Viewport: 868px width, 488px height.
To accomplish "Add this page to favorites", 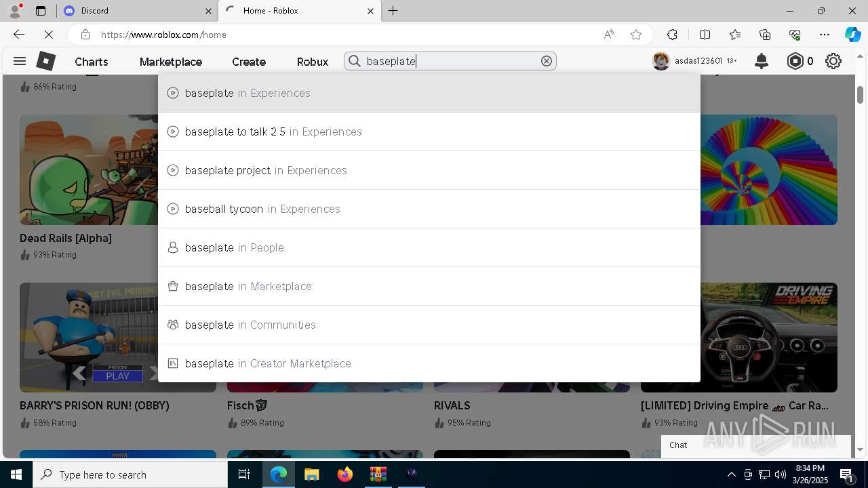I will click(635, 35).
